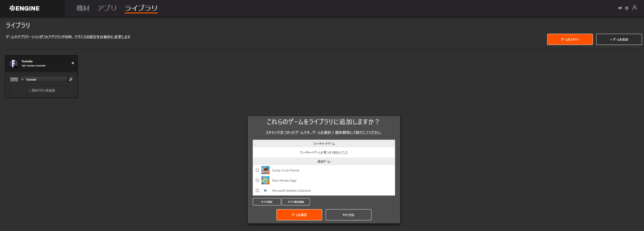Switch to the アプリ tab

pyautogui.click(x=107, y=8)
